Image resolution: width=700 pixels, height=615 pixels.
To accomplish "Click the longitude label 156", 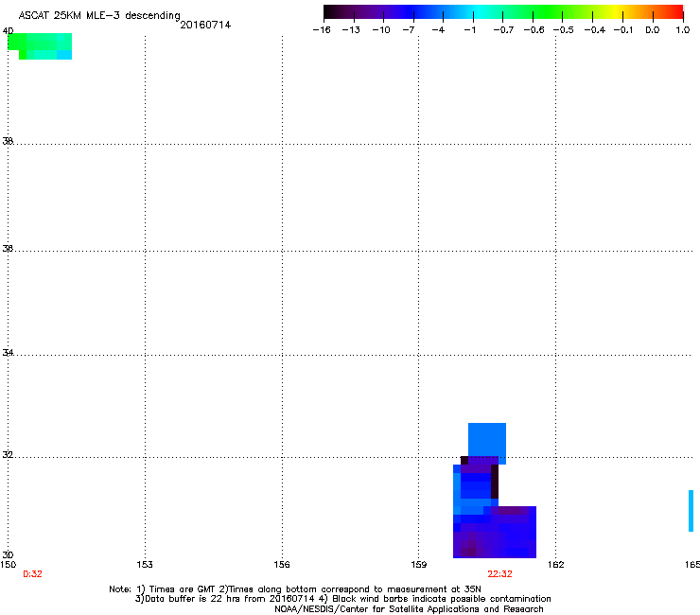I will (282, 565).
